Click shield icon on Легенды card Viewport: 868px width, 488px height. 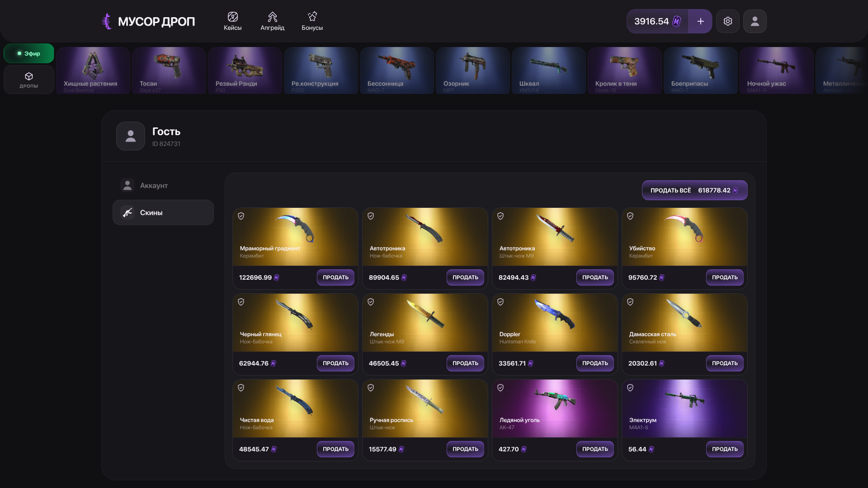(371, 302)
